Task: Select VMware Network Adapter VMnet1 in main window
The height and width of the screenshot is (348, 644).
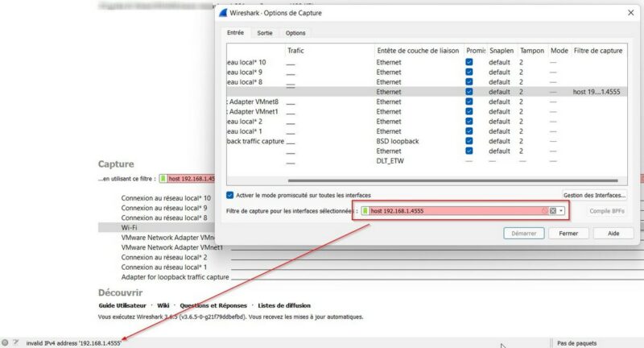Action: [171, 247]
